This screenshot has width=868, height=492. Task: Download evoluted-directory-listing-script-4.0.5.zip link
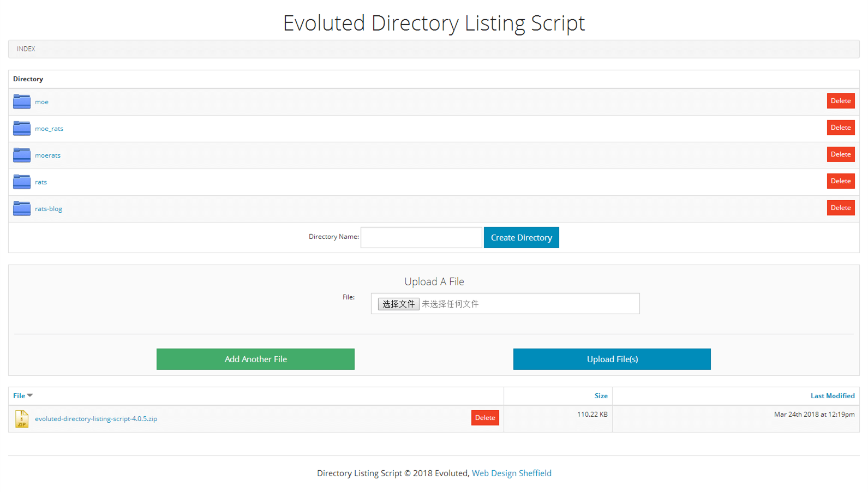click(x=96, y=419)
